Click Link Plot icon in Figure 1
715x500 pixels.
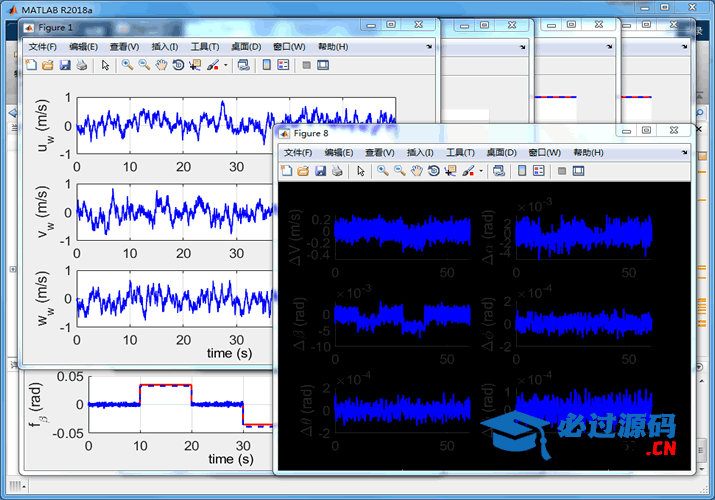(x=244, y=65)
